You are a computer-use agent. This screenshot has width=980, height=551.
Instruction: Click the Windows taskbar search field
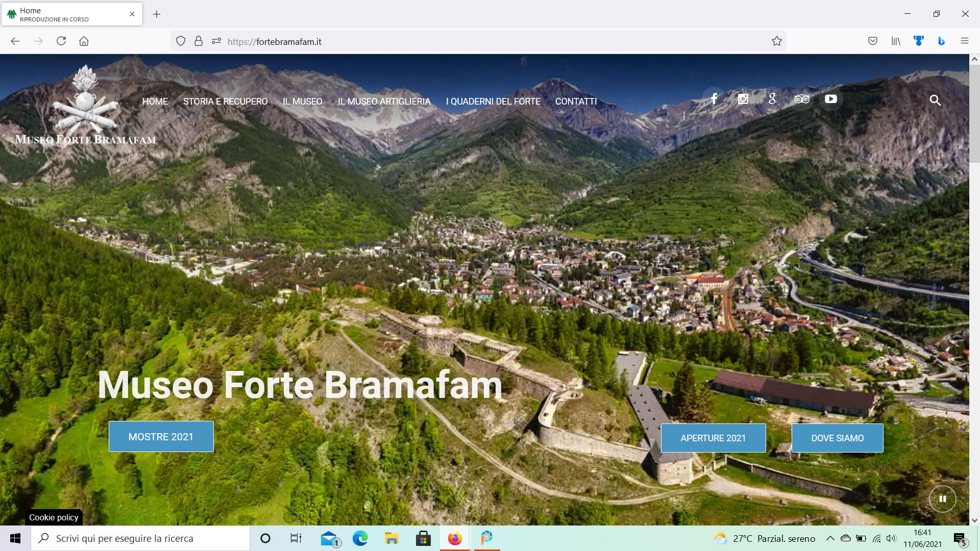click(x=140, y=538)
